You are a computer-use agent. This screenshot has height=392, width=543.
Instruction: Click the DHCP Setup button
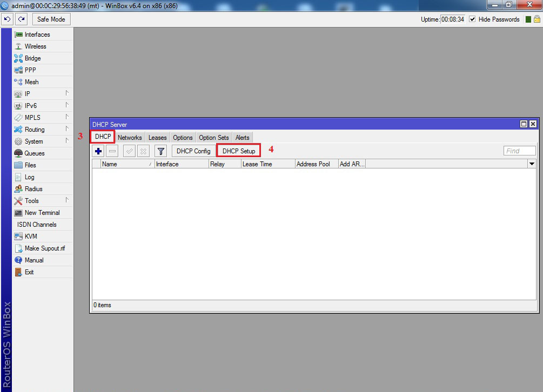point(239,151)
